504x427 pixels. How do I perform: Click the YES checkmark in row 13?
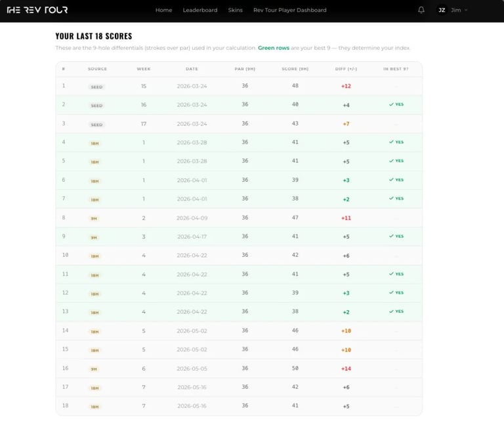tap(396, 311)
